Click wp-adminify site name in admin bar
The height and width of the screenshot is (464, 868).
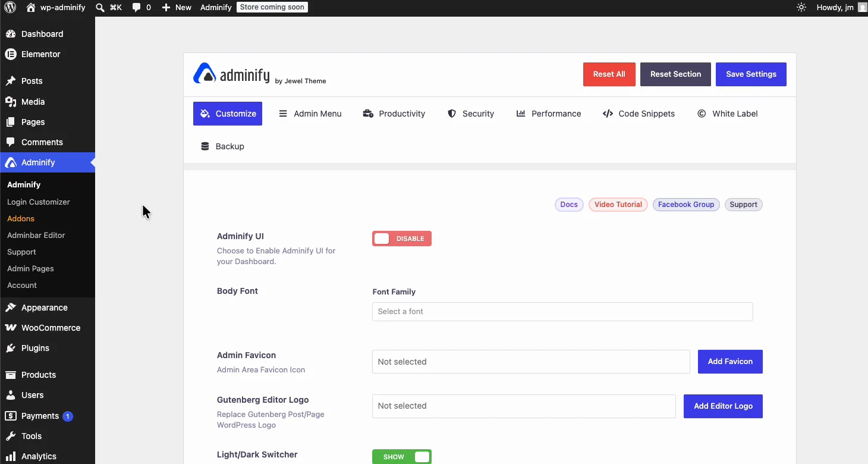(62, 8)
